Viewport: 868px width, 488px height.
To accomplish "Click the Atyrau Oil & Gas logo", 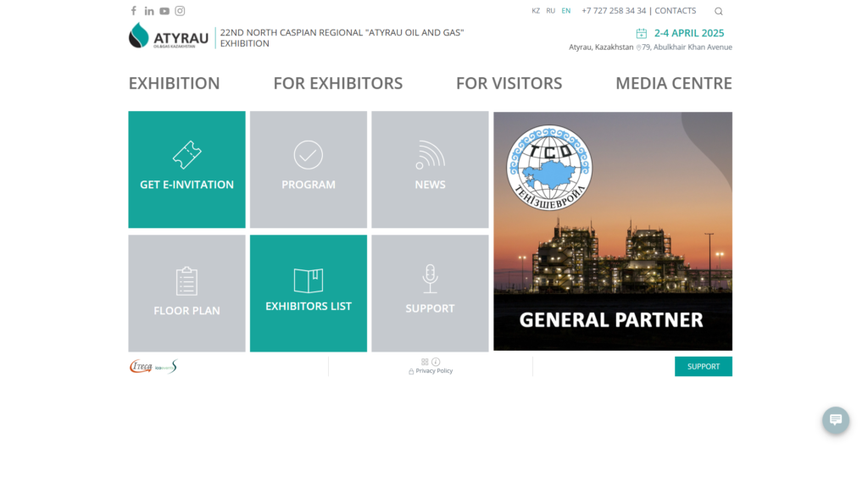I will 169,36.
